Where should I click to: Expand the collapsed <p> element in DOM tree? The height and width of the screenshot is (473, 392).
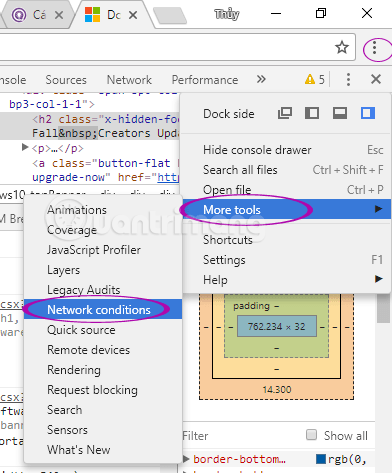tap(25, 147)
